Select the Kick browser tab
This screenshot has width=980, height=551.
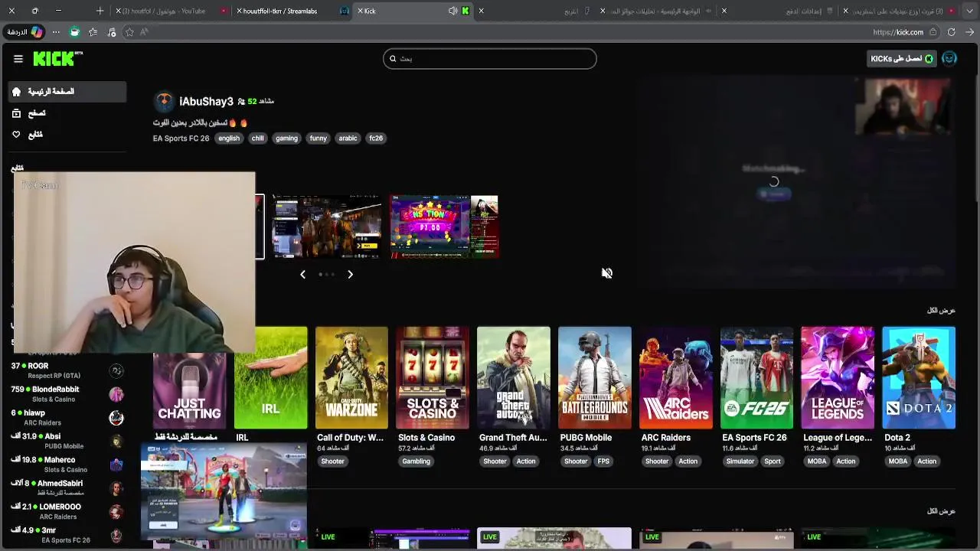coord(414,11)
